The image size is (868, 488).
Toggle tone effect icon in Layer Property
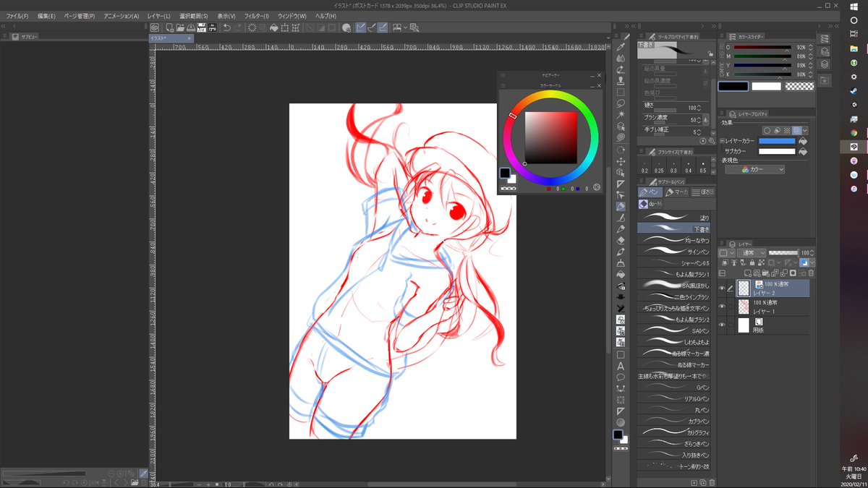click(x=786, y=130)
